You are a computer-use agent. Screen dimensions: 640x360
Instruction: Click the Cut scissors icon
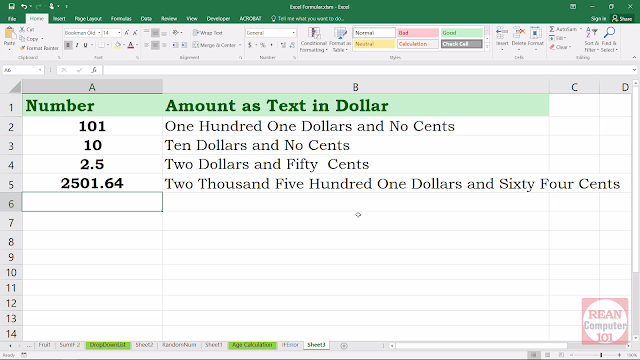[x=22, y=30]
